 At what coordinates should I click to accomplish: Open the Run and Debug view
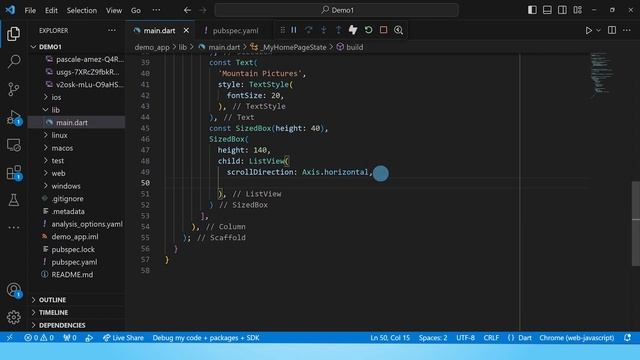(13, 117)
